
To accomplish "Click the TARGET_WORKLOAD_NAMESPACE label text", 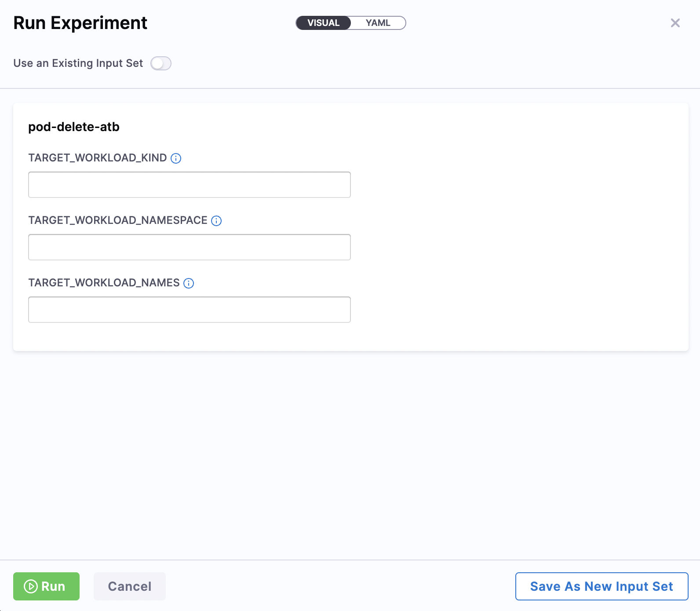I will pos(117,220).
